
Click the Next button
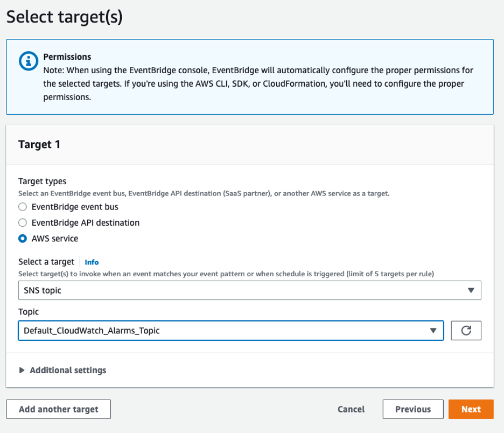point(471,409)
